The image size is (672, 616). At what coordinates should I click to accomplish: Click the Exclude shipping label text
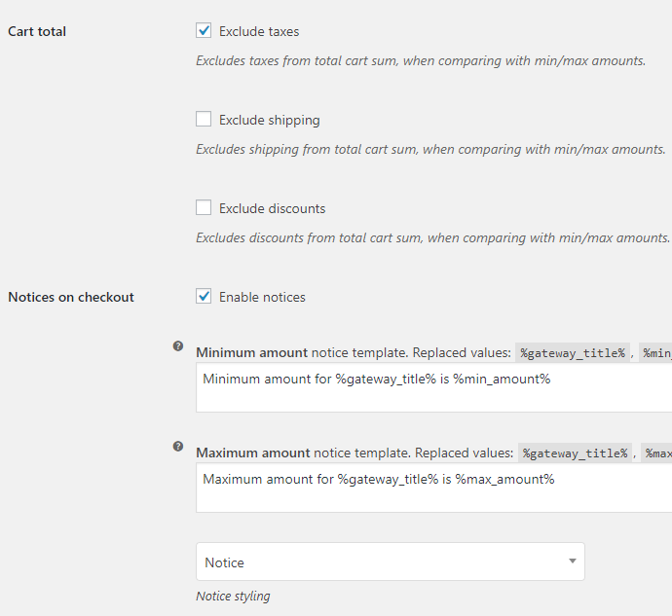[x=270, y=120]
